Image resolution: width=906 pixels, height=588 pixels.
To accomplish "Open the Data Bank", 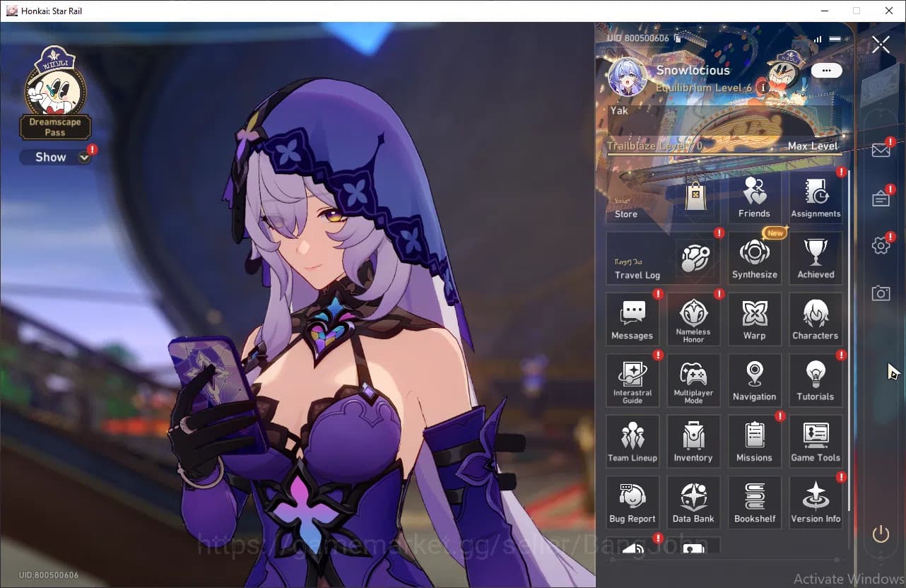I will tap(693, 502).
